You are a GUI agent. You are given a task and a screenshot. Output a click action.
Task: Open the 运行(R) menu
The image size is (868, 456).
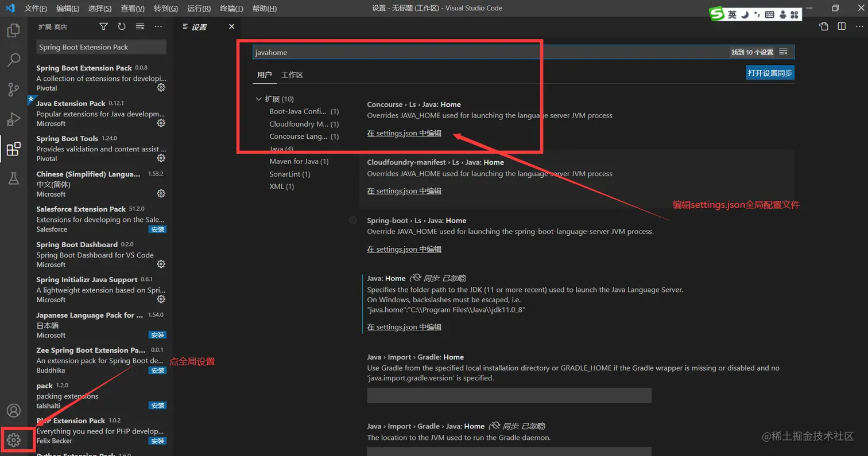click(199, 9)
